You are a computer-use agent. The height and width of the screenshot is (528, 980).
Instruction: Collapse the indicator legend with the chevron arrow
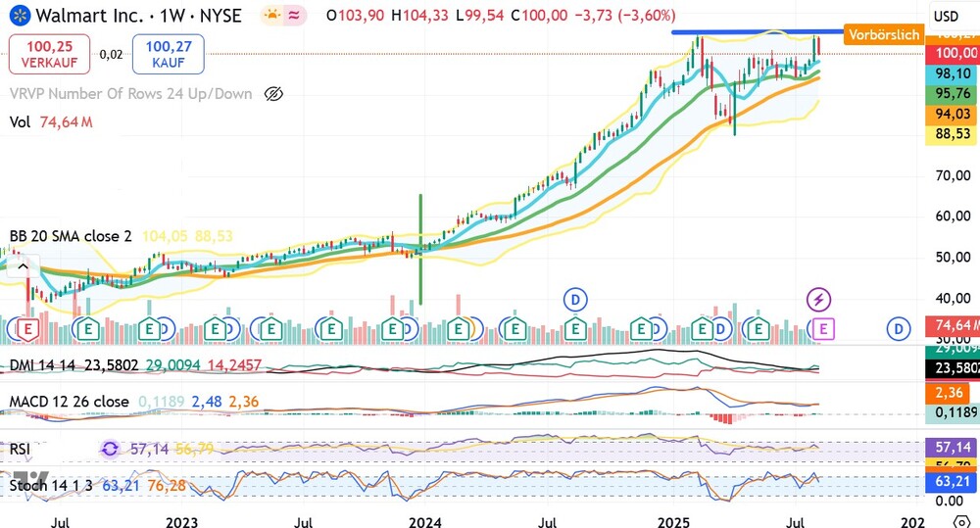pyautogui.click(x=23, y=267)
